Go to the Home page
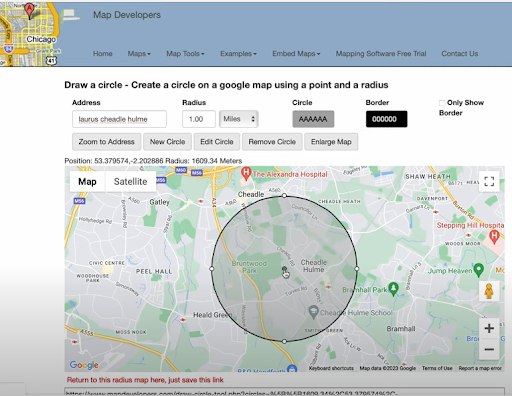The image size is (512, 396). coord(103,54)
